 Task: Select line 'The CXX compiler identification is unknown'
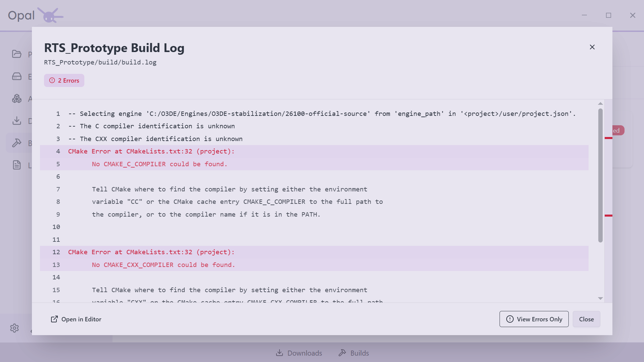314,139
